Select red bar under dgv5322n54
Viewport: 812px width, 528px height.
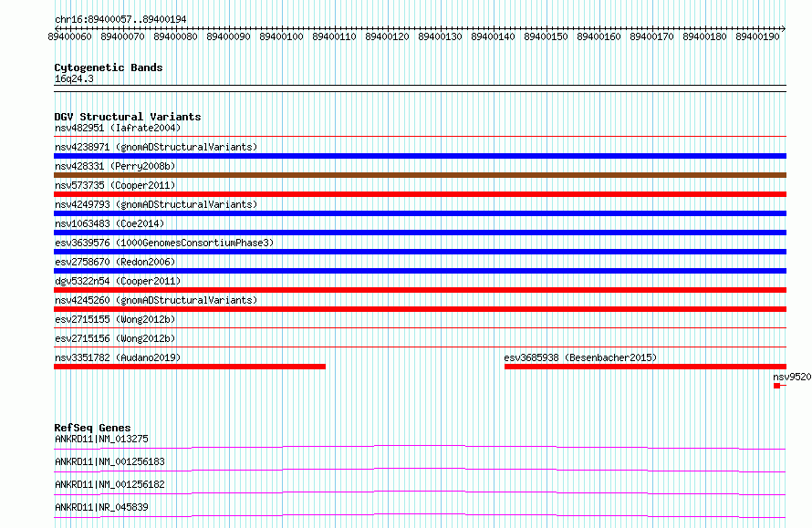[x=420, y=290]
